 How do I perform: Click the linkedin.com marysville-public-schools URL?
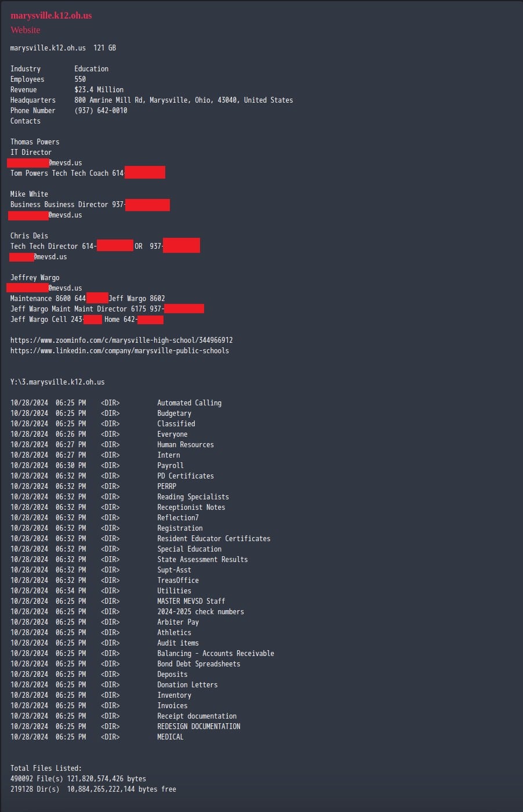[x=119, y=351]
